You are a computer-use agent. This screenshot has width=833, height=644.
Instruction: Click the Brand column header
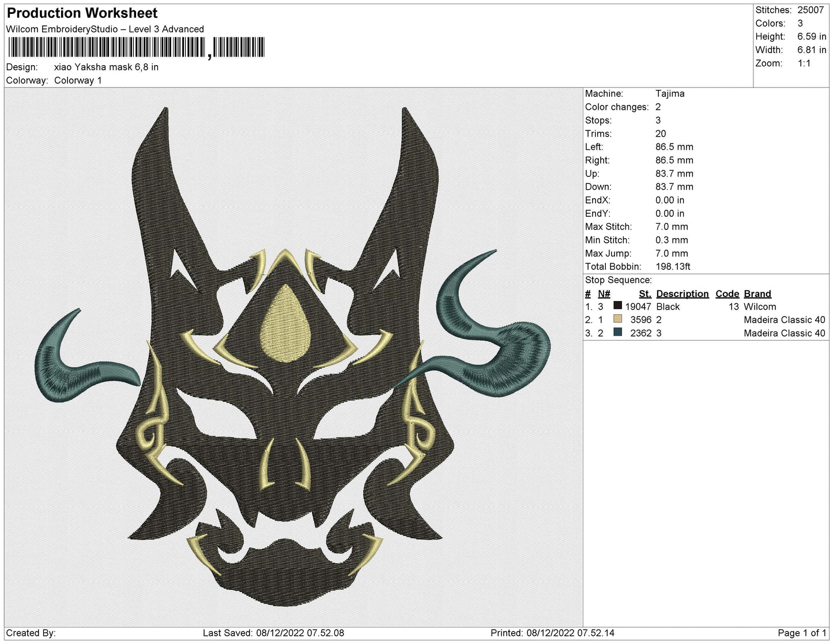coord(757,293)
